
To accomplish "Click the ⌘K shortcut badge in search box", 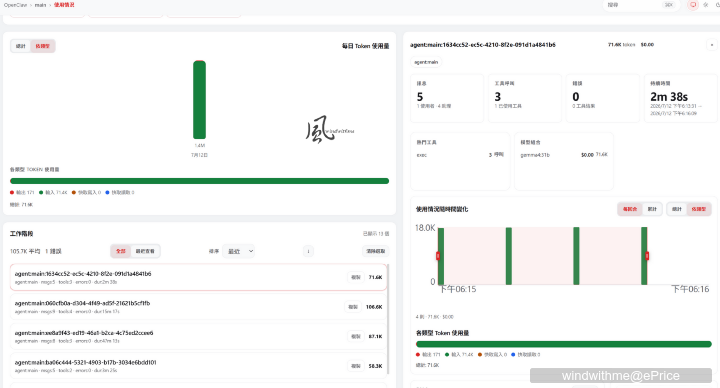I will pos(669,5).
